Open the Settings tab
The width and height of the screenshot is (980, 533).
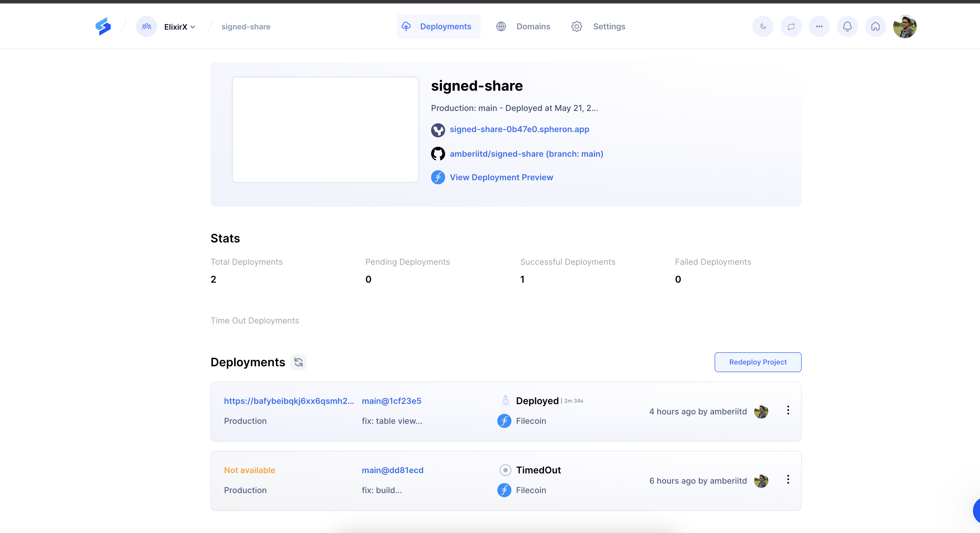(598, 26)
